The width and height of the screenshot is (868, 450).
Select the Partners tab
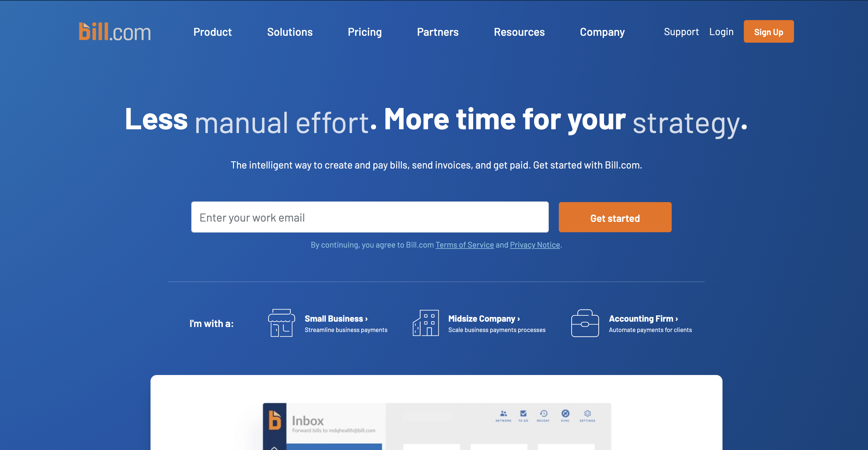(438, 32)
